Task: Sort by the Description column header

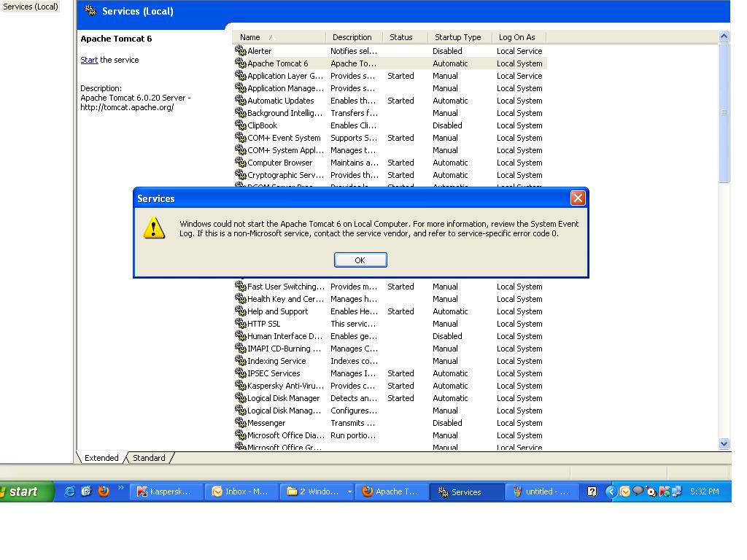Action: 354,37
